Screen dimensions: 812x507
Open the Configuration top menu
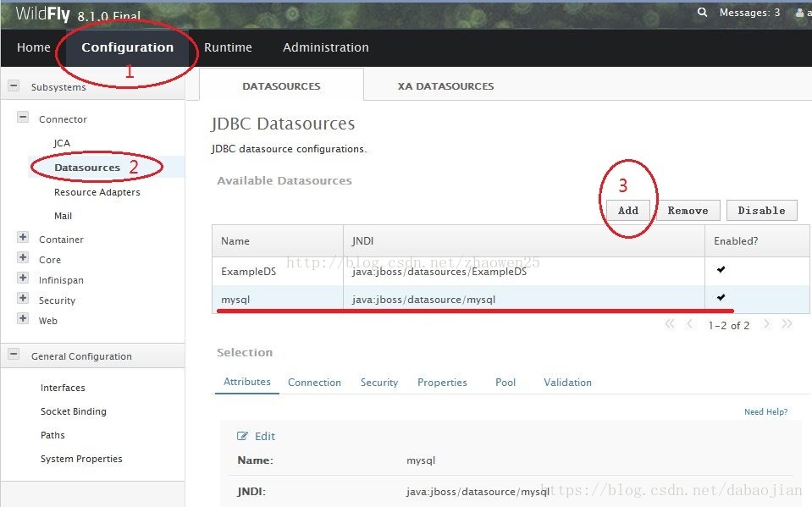pyautogui.click(x=127, y=47)
